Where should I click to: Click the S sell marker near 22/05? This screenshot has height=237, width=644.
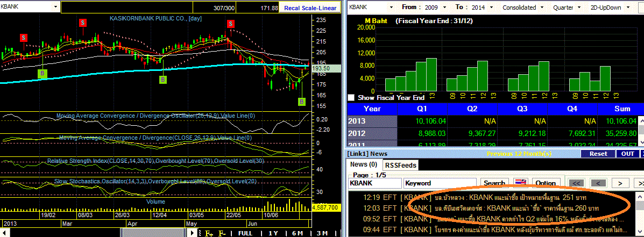point(231,23)
